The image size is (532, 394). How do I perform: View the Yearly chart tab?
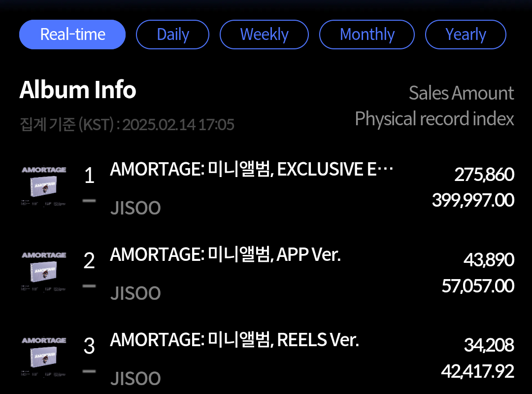click(465, 35)
